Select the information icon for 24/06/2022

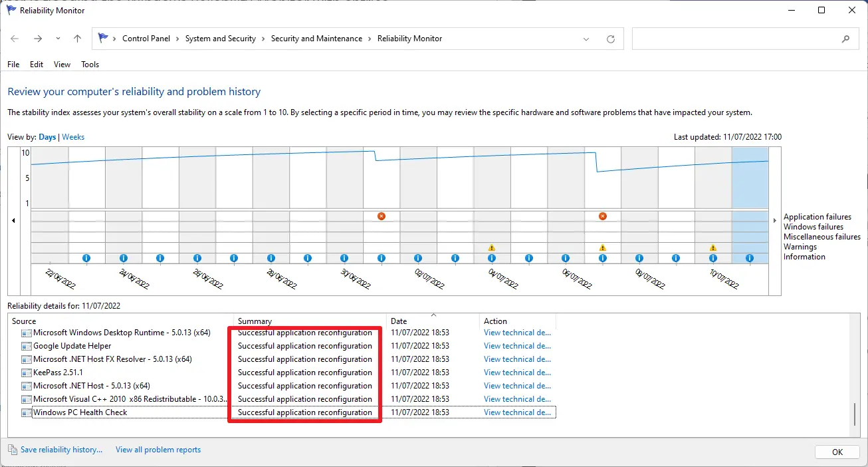[124, 258]
